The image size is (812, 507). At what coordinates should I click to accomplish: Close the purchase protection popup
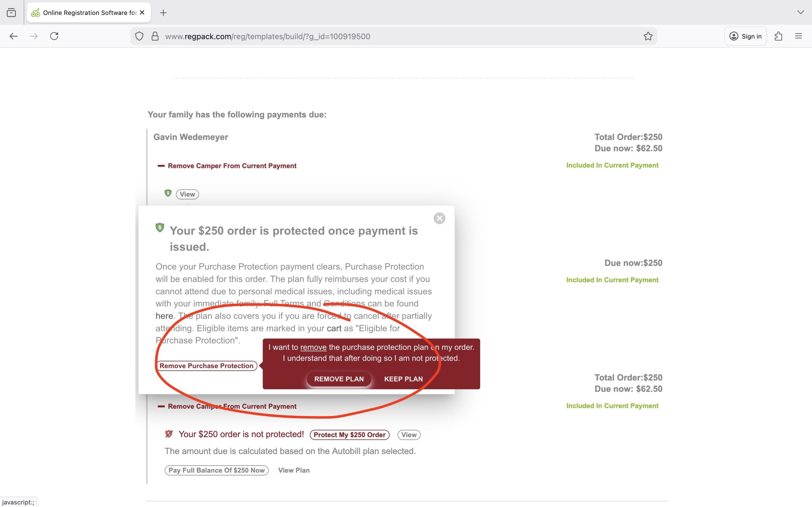pyautogui.click(x=439, y=218)
